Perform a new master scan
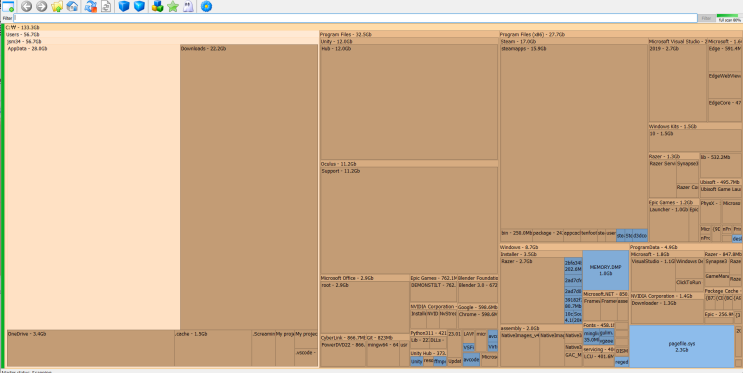 91,6
